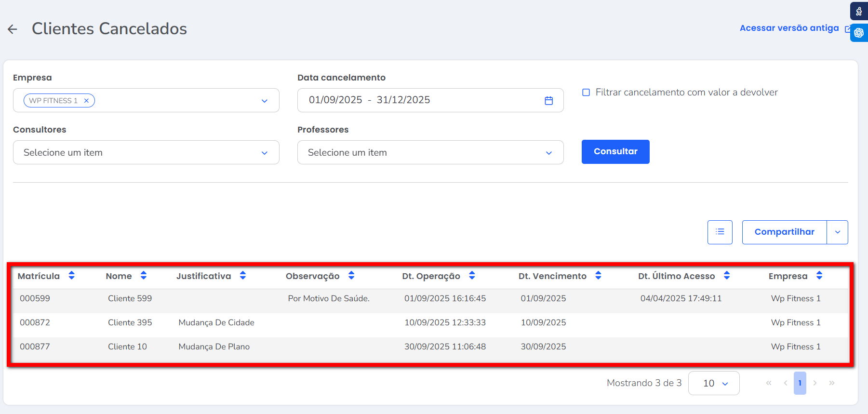This screenshot has height=414, width=868.
Task: Open the Professores dropdown
Action: click(548, 153)
